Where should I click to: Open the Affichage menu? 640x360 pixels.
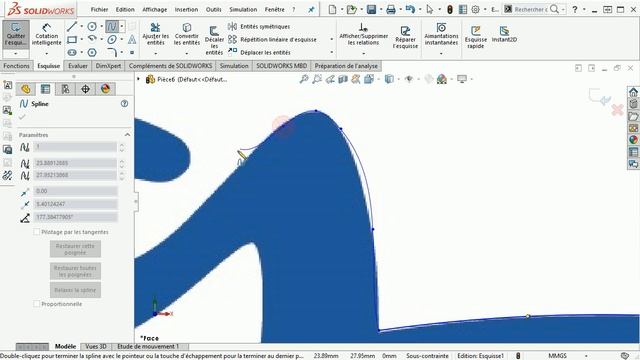pyautogui.click(x=155, y=9)
